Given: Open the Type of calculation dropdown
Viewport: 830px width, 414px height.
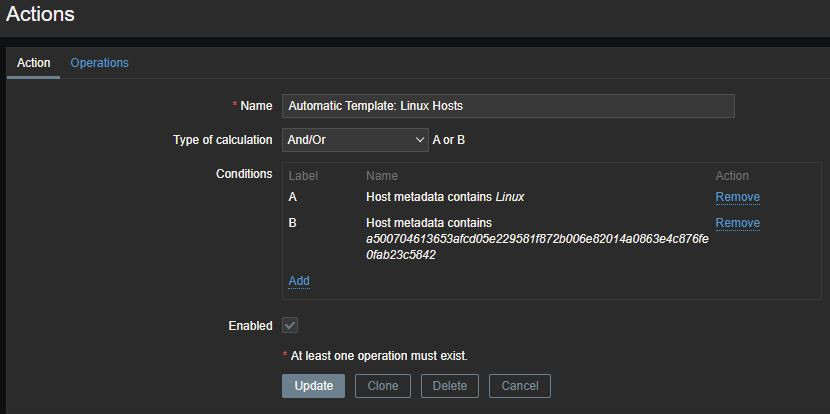Looking at the screenshot, I should click(355, 139).
